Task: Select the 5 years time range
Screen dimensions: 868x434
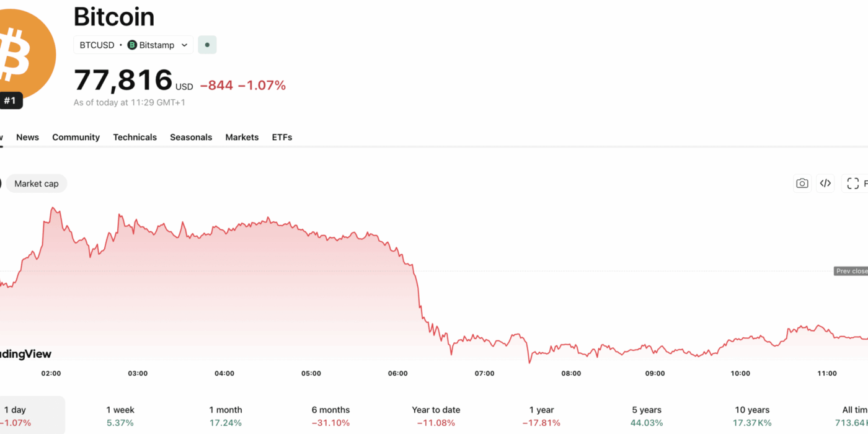Action: click(x=647, y=416)
